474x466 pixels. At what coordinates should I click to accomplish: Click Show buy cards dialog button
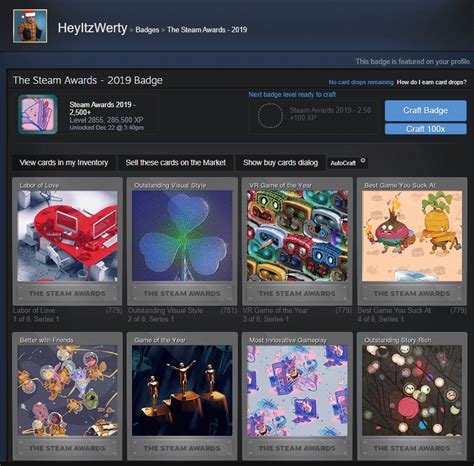click(280, 163)
